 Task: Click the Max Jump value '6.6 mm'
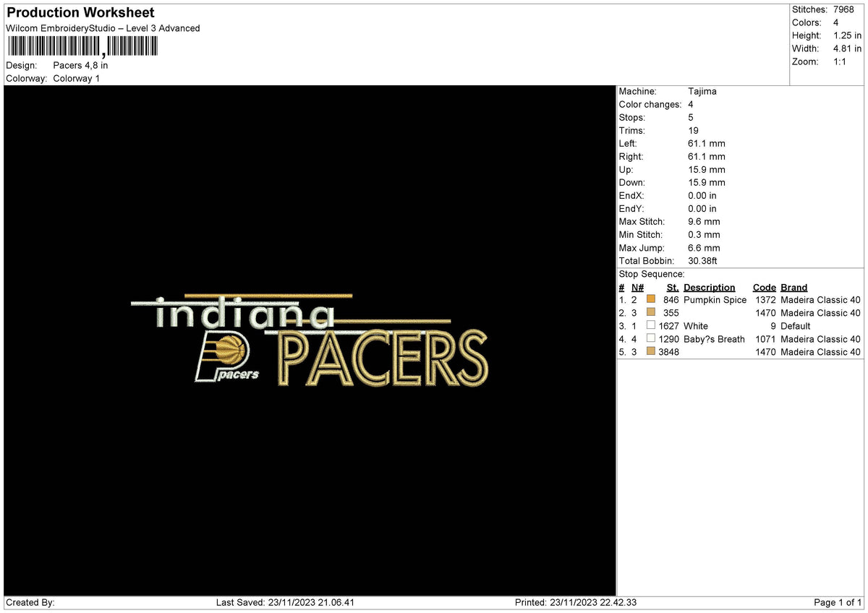(x=704, y=248)
